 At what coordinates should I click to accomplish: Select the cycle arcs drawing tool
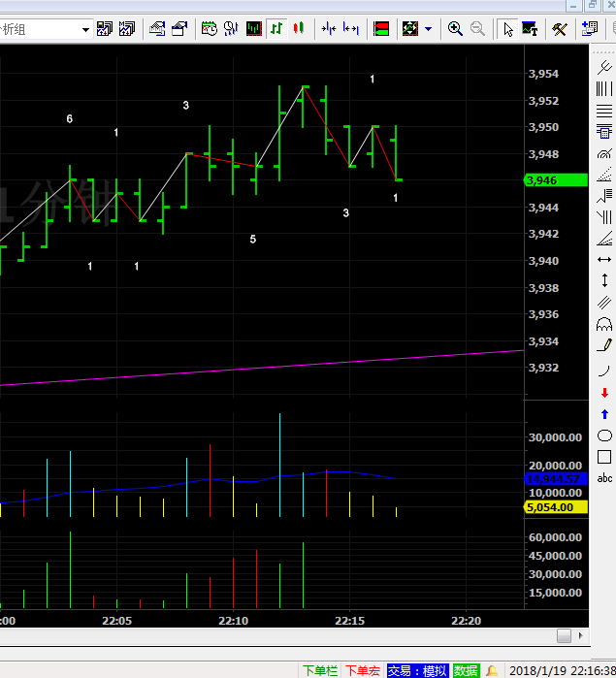tap(604, 324)
